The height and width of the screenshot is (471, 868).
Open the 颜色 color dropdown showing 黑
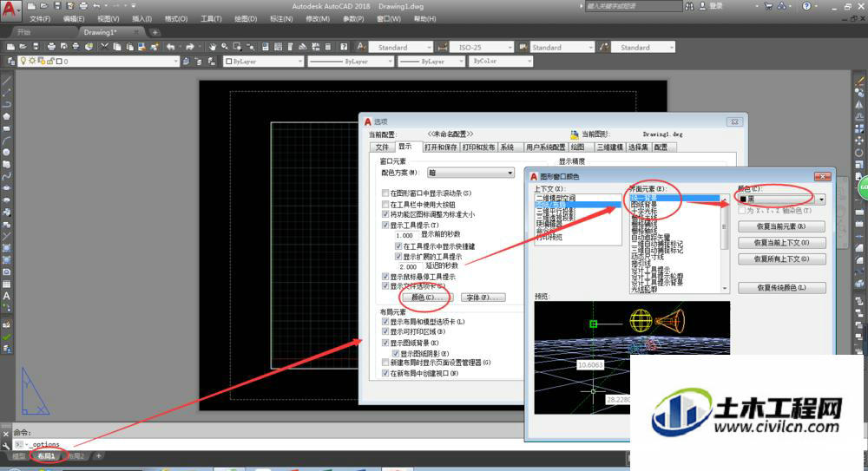click(782, 199)
